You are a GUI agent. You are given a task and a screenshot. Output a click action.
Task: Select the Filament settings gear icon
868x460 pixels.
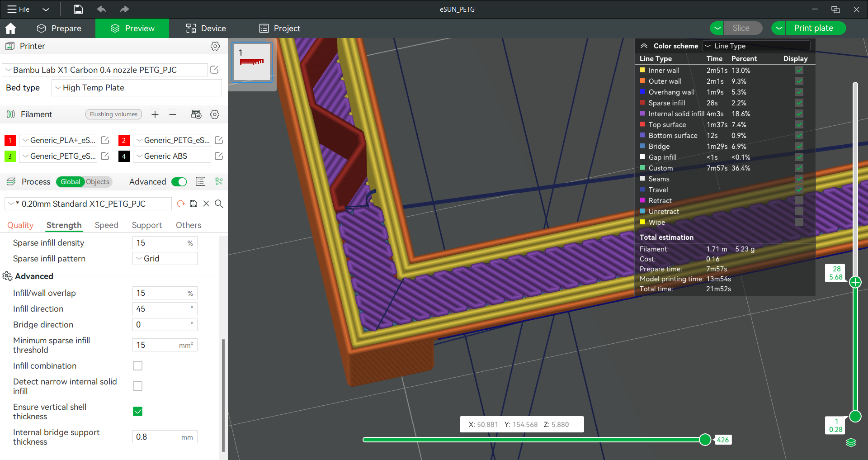click(x=215, y=114)
